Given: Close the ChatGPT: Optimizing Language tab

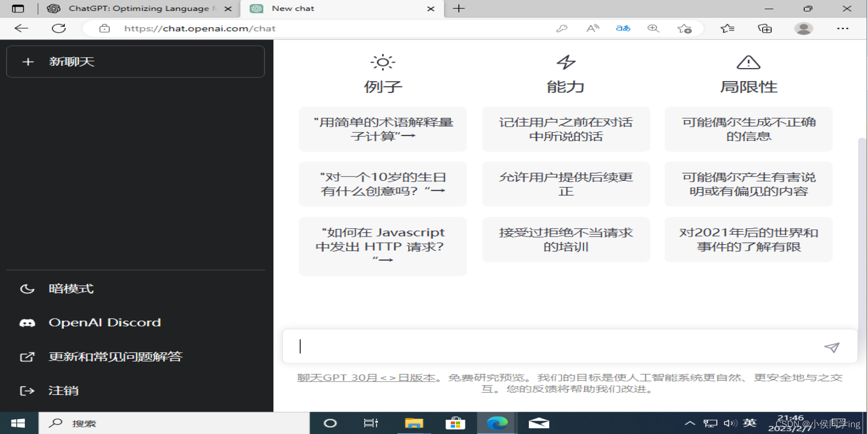Looking at the screenshot, I should (x=228, y=9).
